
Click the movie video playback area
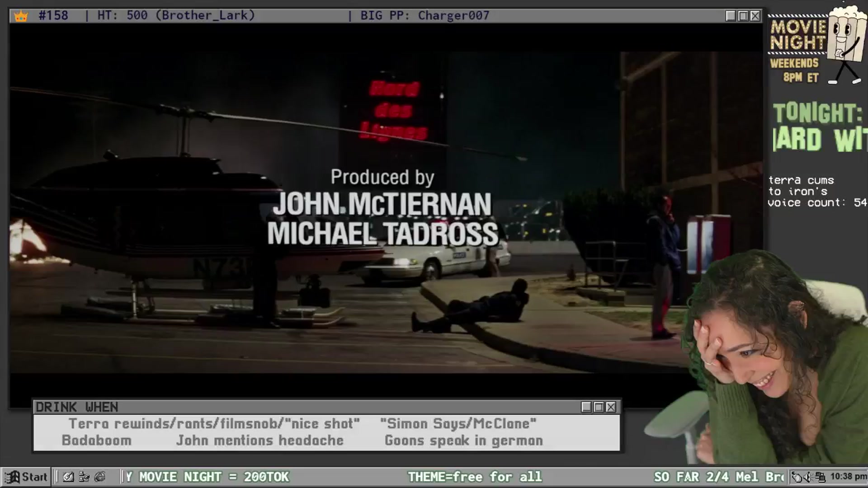tap(386, 212)
